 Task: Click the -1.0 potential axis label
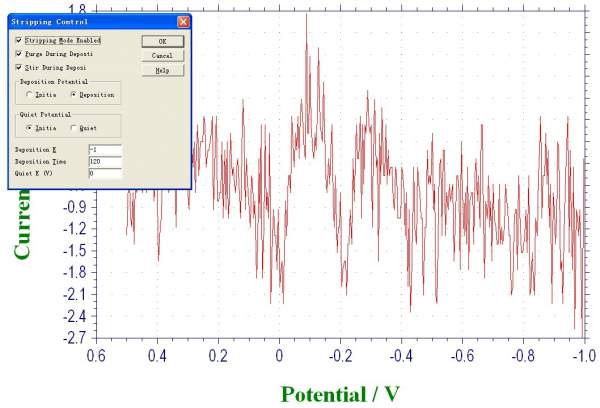[x=585, y=356]
